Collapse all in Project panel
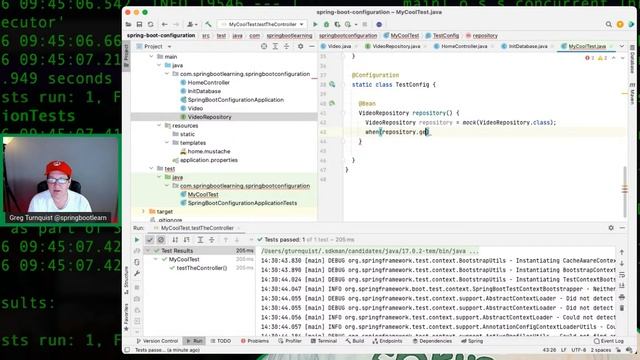This screenshot has height=360, width=640. coord(286,47)
